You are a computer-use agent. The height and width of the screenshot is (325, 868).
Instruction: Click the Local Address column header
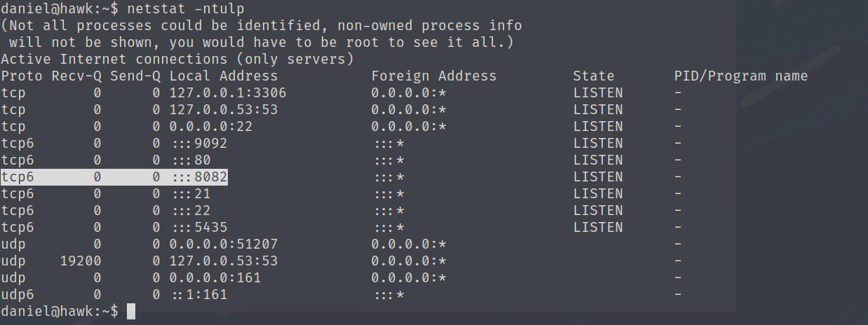[223, 76]
